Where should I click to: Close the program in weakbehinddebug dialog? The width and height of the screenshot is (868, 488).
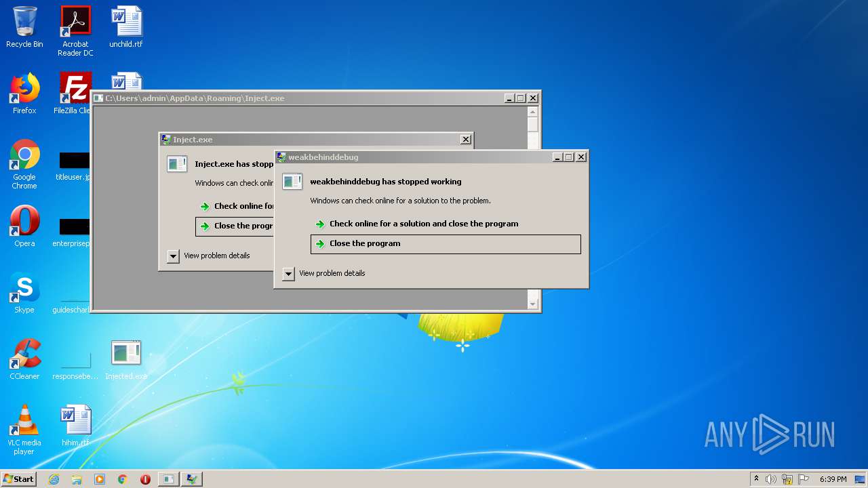click(x=446, y=244)
